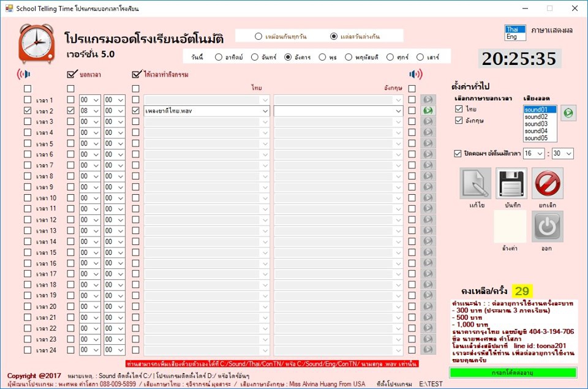This screenshot has width=588, height=389.
Task: Minimize the School Telling Time window
Action: click(x=525, y=8)
